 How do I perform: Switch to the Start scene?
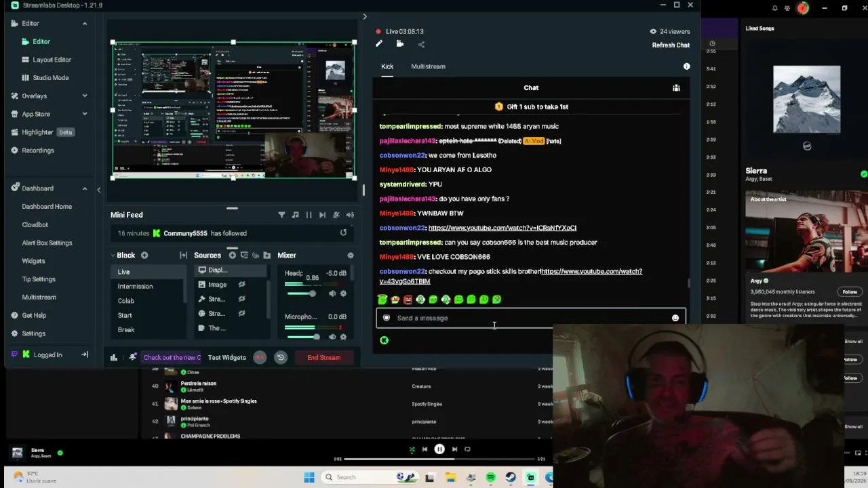[148, 315]
